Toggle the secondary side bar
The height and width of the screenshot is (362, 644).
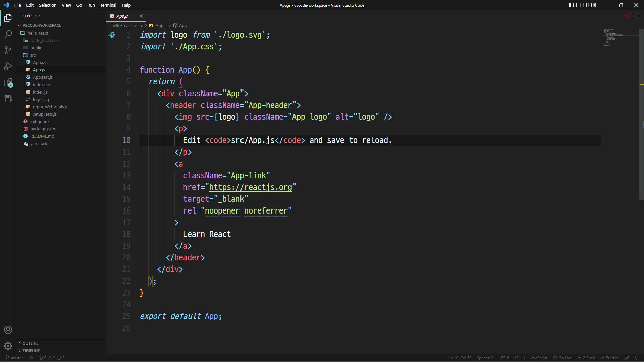click(x=586, y=5)
